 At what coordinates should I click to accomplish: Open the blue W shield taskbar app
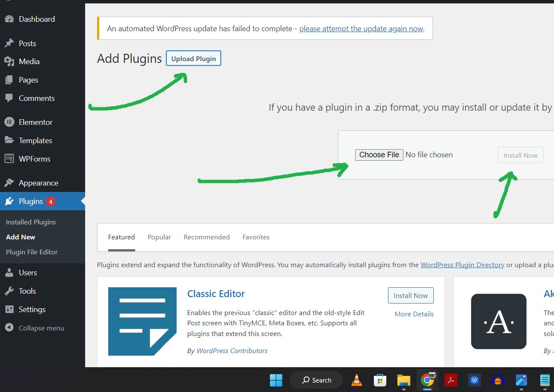474,380
